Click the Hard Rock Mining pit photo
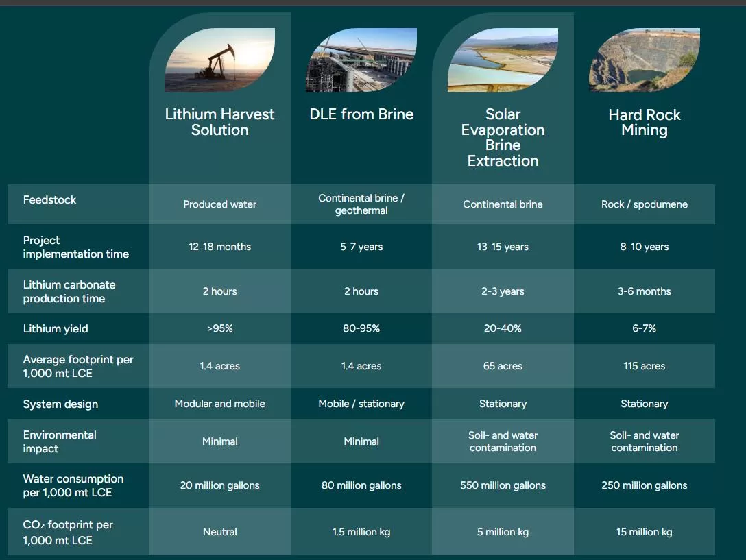This screenshot has height=560, width=746. coord(645,60)
